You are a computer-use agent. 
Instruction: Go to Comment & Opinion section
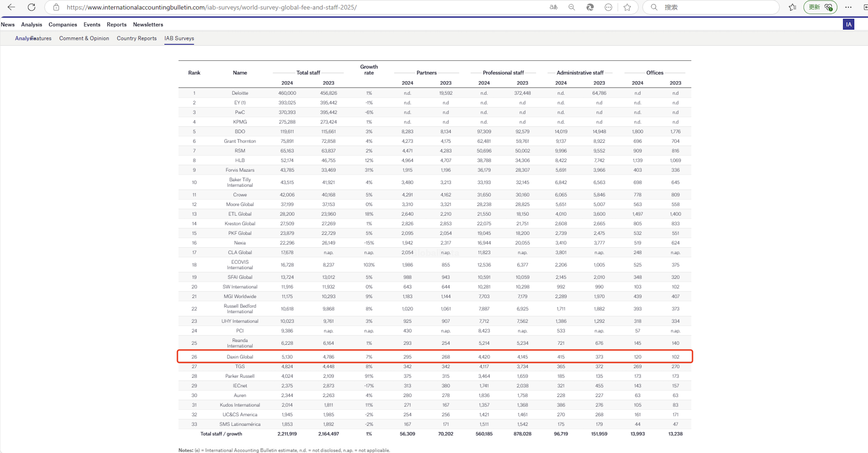coord(84,38)
